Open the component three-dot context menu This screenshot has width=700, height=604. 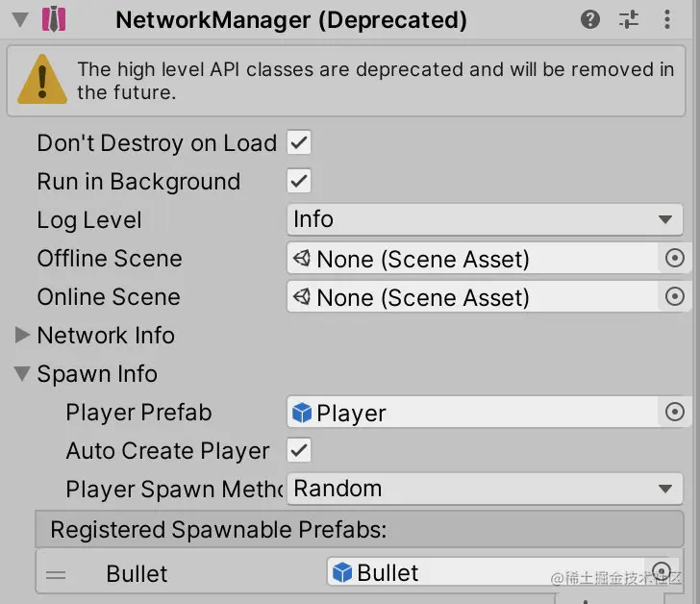pyautogui.click(x=667, y=19)
